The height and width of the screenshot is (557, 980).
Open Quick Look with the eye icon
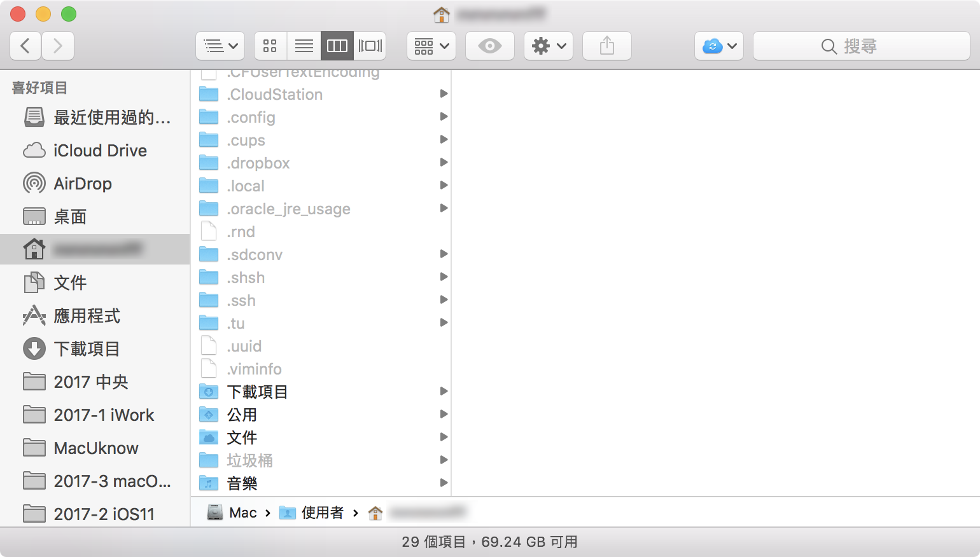[489, 45]
